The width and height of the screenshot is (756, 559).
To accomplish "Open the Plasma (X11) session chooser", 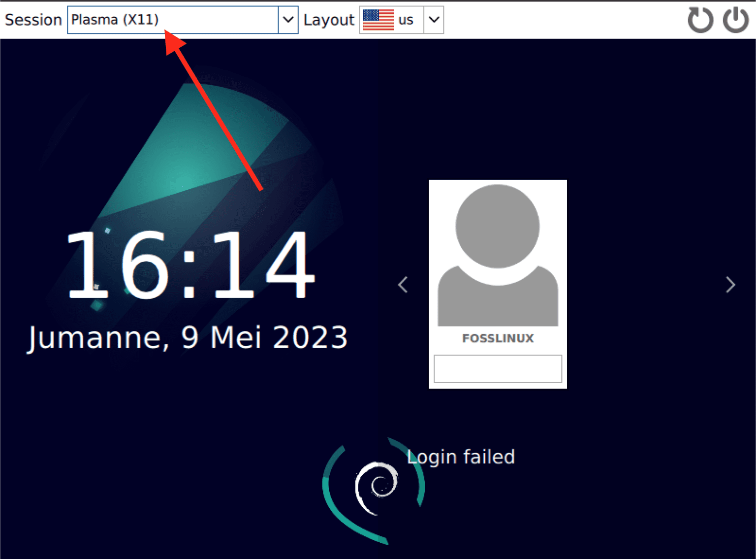I will [x=148, y=19].
